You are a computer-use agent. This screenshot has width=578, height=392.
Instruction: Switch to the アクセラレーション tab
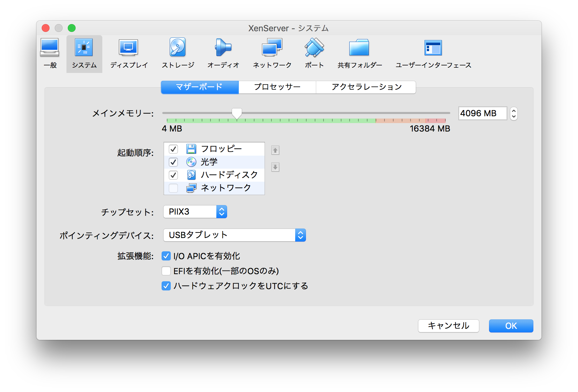coord(366,87)
